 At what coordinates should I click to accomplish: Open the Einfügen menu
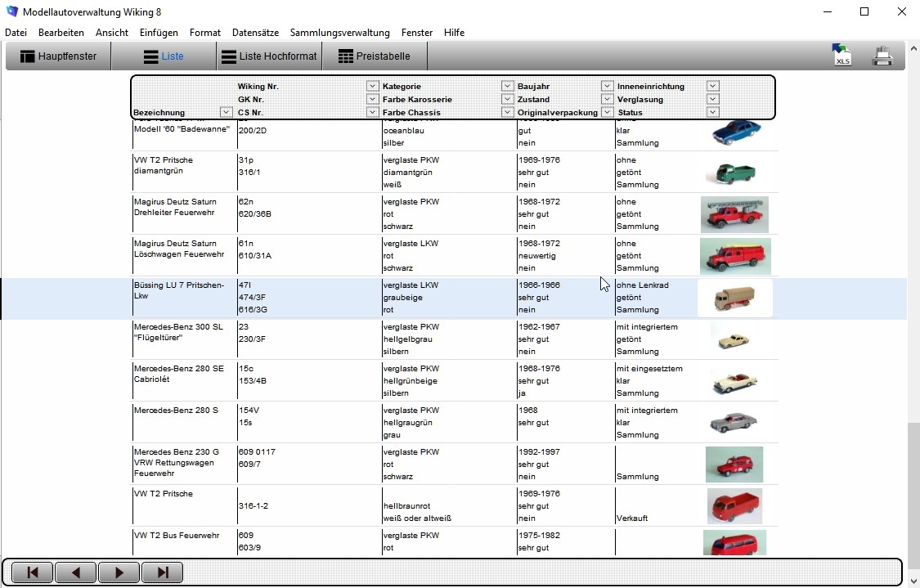pyautogui.click(x=159, y=33)
